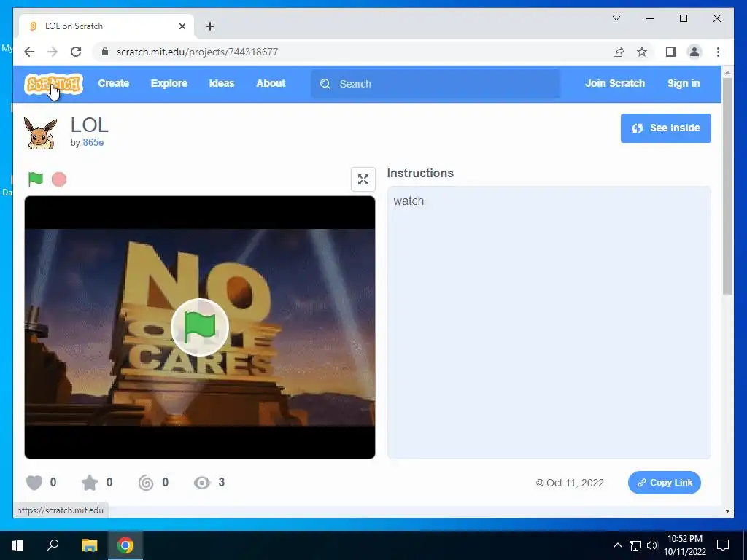The width and height of the screenshot is (747, 560).
Task: Click the volume tray icon
Action: (x=652, y=545)
